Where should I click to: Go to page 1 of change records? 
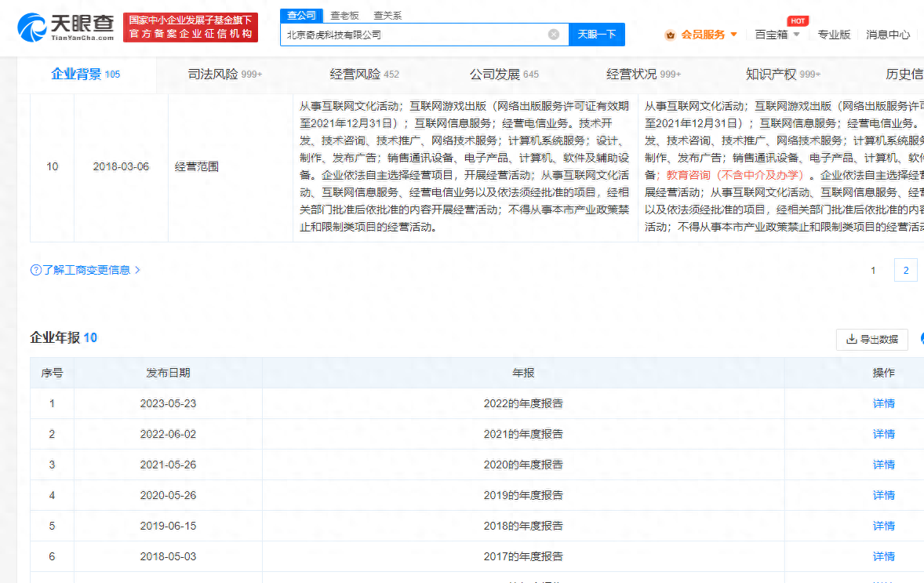click(873, 271)
